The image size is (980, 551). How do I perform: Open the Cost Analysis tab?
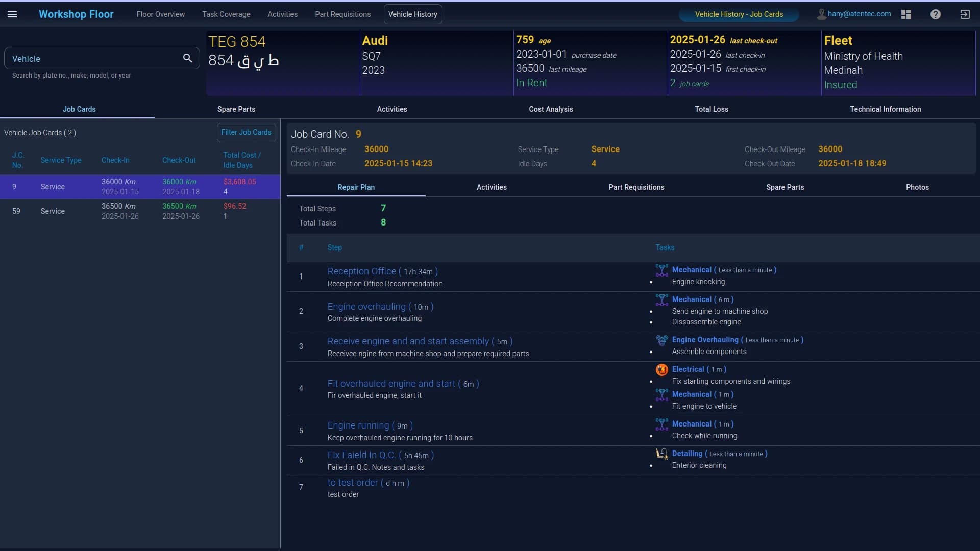551,109
